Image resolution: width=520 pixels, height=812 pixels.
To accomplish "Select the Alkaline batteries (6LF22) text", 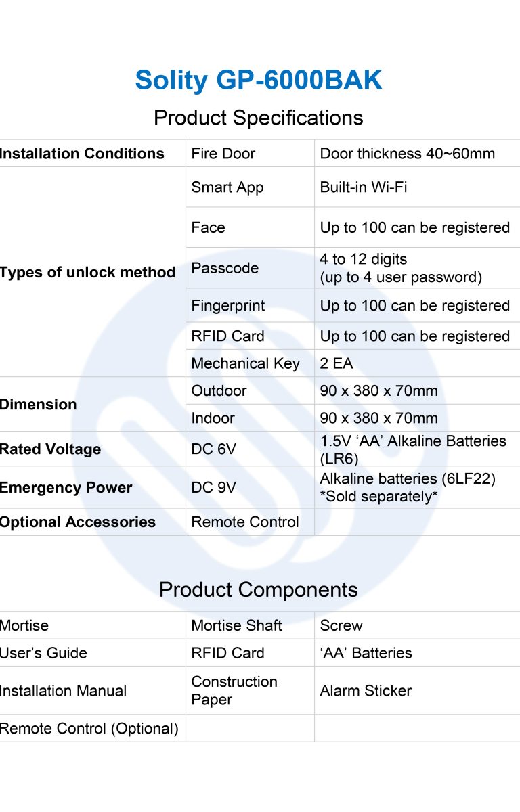I will coord(408,479).
